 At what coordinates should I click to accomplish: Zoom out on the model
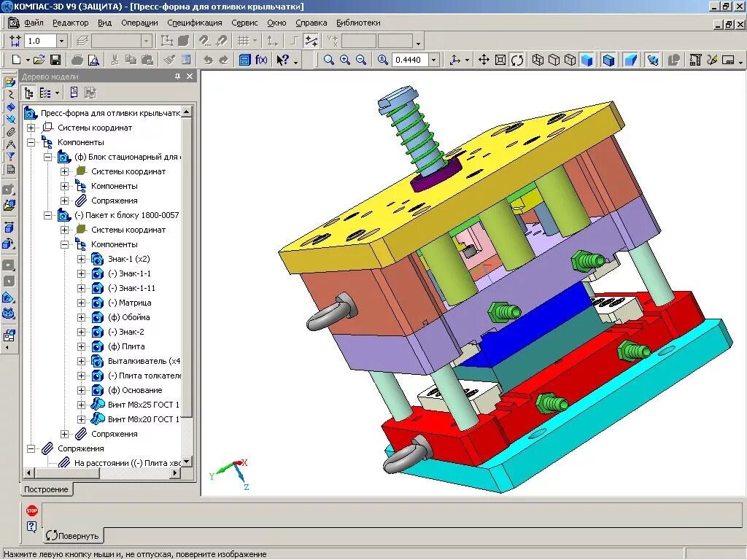[x=361, y=60]
